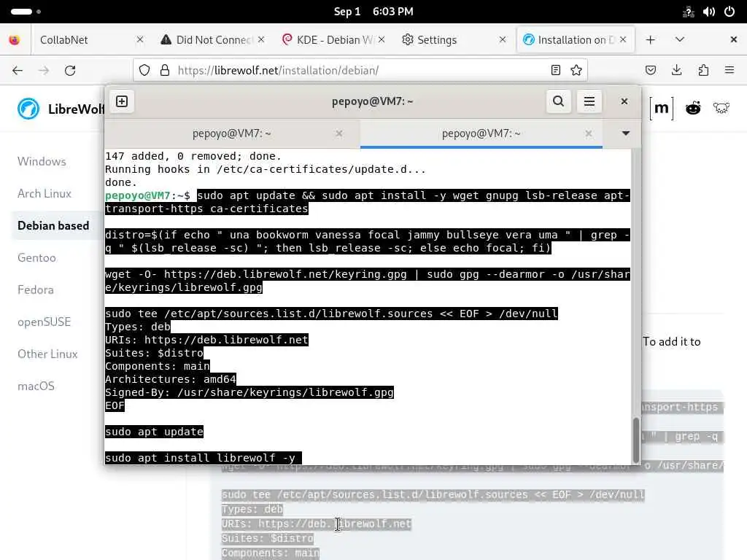Click 'sudo apt update' line in terminal

[x=155, y=432]
